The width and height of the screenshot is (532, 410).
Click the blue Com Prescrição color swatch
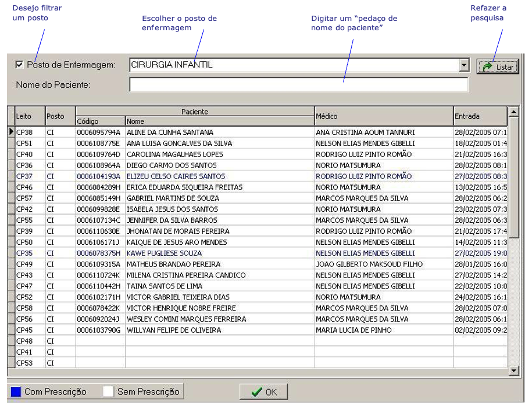16,391
